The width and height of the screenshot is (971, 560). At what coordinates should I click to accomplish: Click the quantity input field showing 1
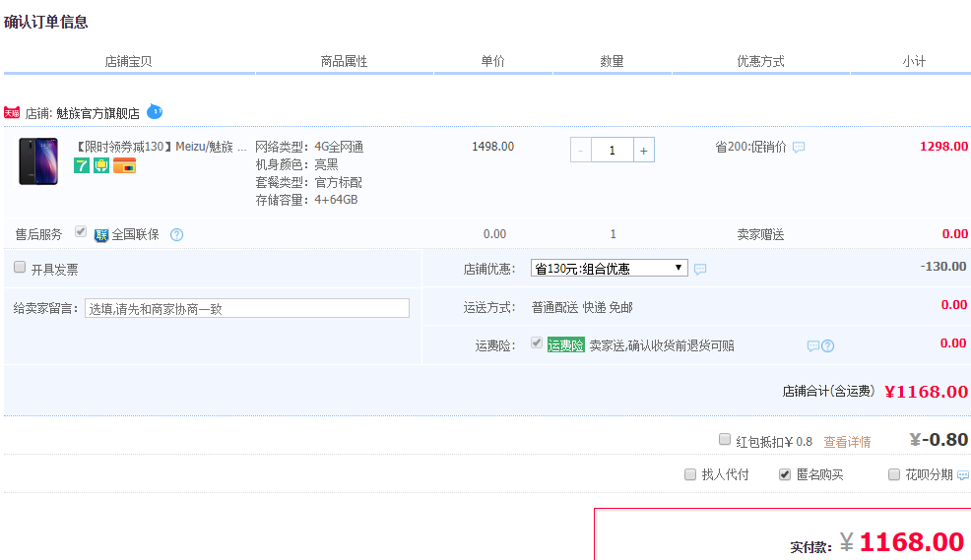pyautogui.click(x=613, y=151)
